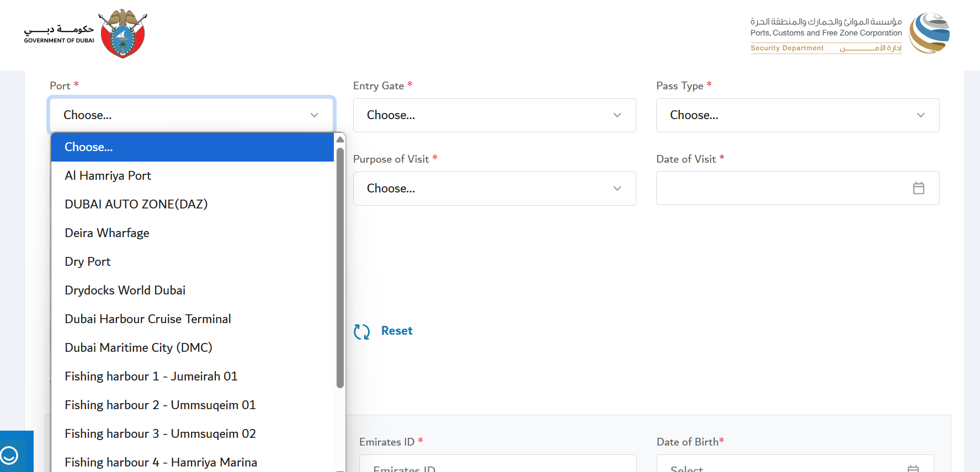
Task: Click the scroll up arrow in port list
Action: click(340, 140)
